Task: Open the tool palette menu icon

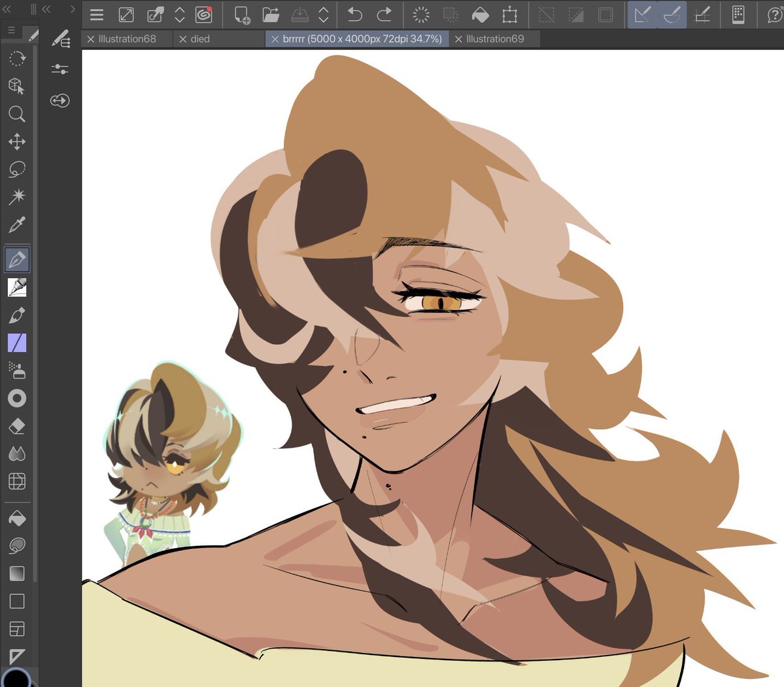Action: (x=12, y=31)
